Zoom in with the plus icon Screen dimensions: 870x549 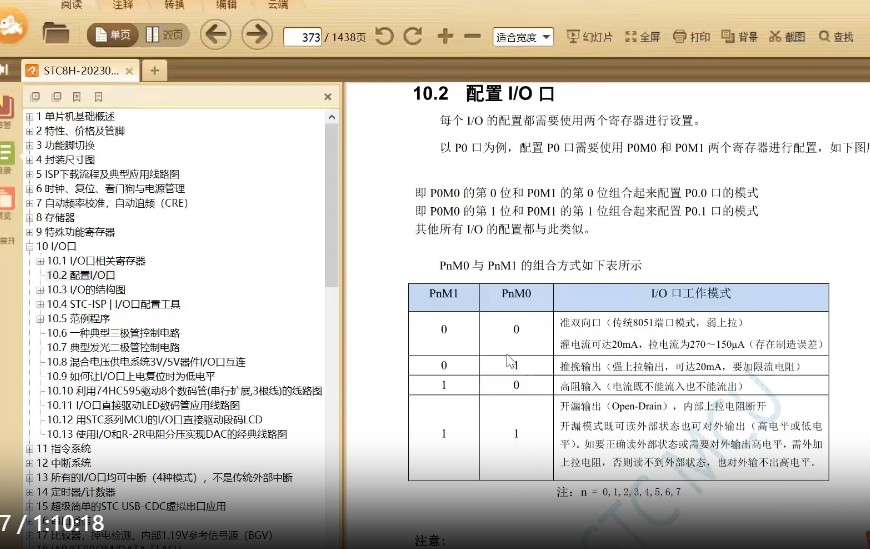tap(445, 36)
